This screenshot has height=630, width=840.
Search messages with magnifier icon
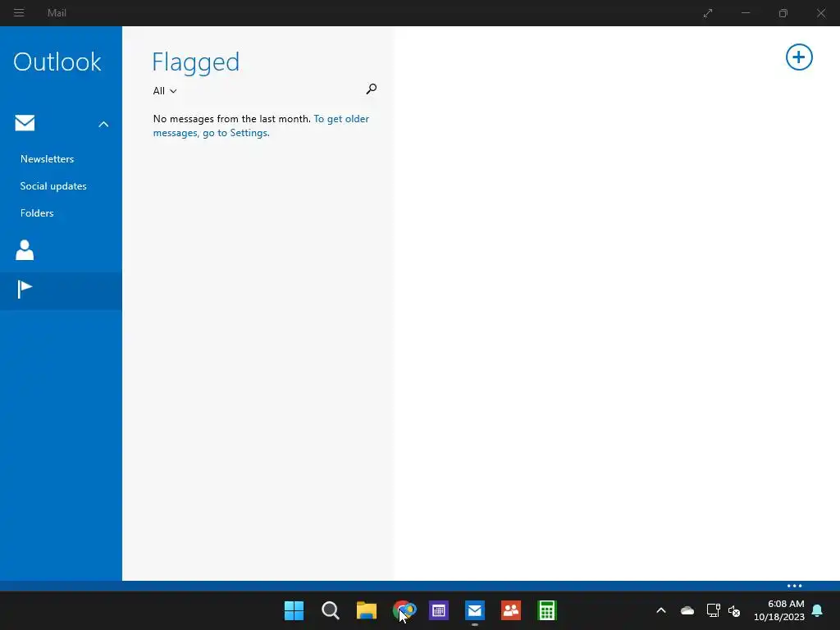coord(372,89)
